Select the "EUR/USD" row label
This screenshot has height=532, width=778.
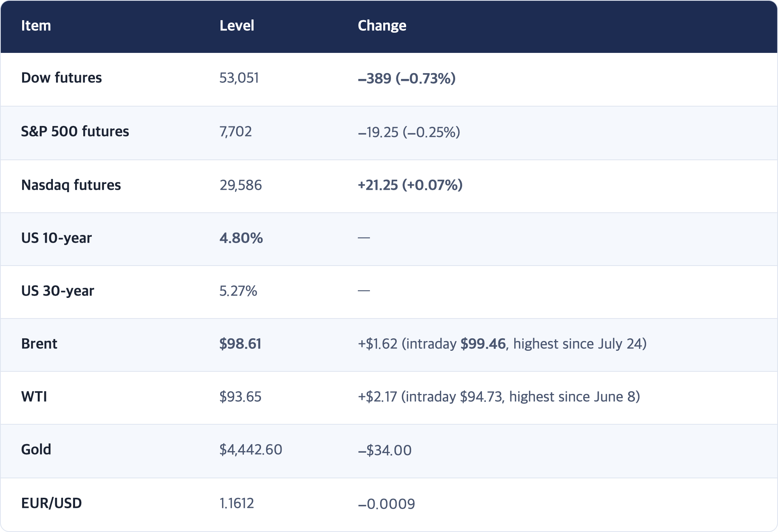[x=51, y=503]
